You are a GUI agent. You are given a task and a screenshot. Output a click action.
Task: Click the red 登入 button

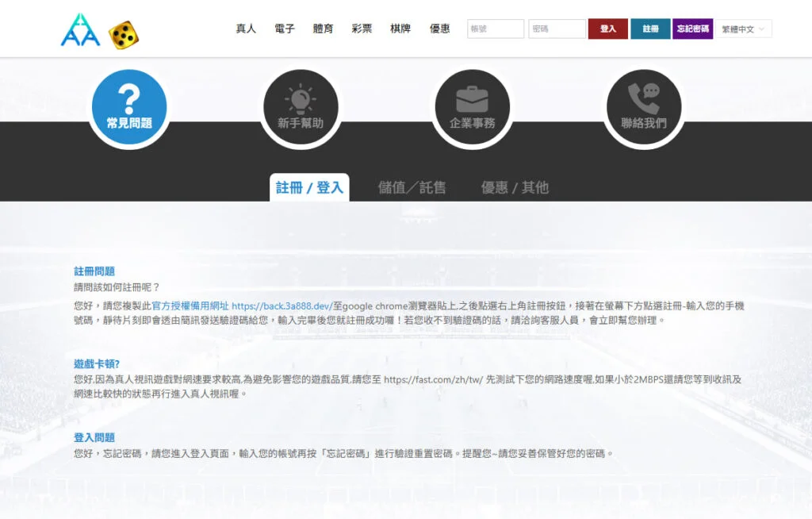point(607,28)
